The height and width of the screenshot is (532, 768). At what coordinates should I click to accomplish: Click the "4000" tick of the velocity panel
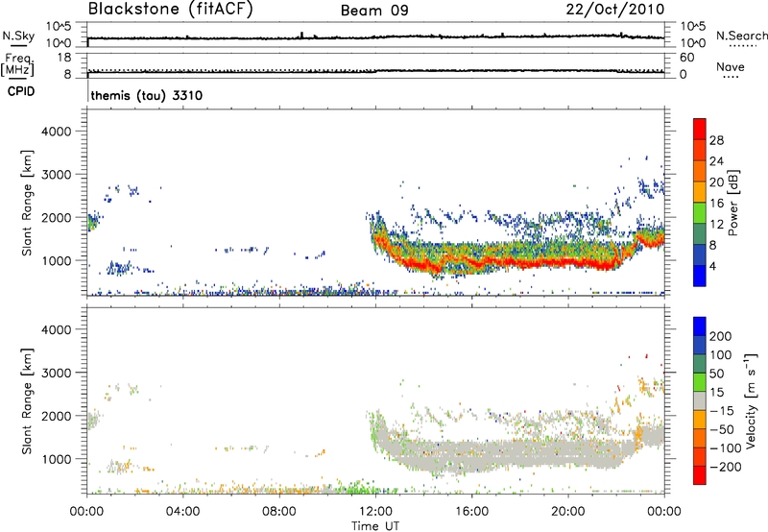click(x=57, y=329)
